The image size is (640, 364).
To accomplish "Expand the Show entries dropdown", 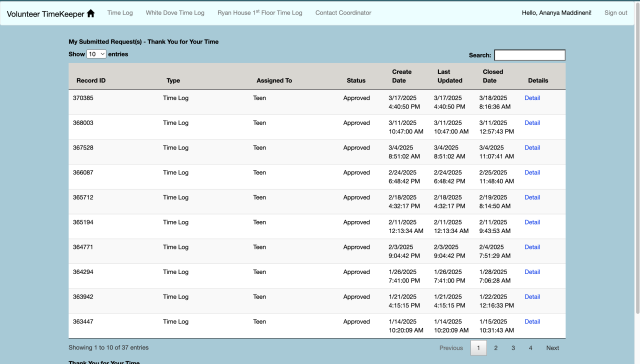I will 96,54.
